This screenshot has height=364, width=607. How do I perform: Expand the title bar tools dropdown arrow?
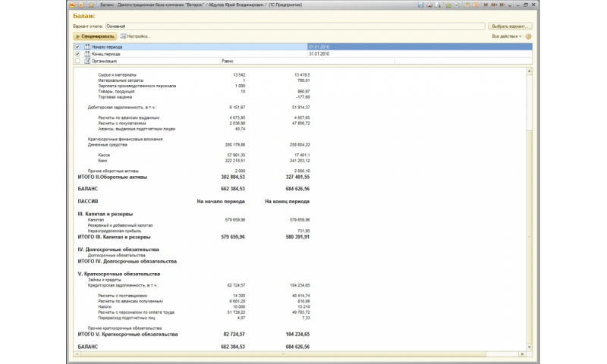click(510, 5)
